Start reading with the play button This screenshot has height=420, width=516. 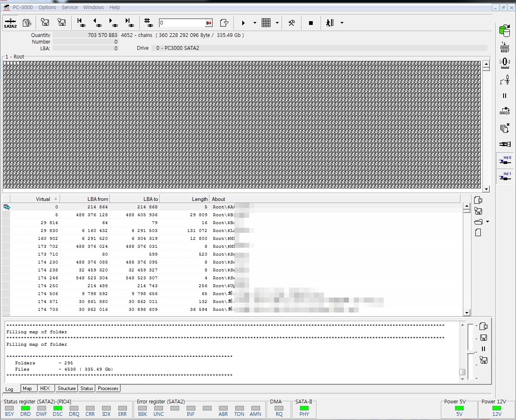243,23
